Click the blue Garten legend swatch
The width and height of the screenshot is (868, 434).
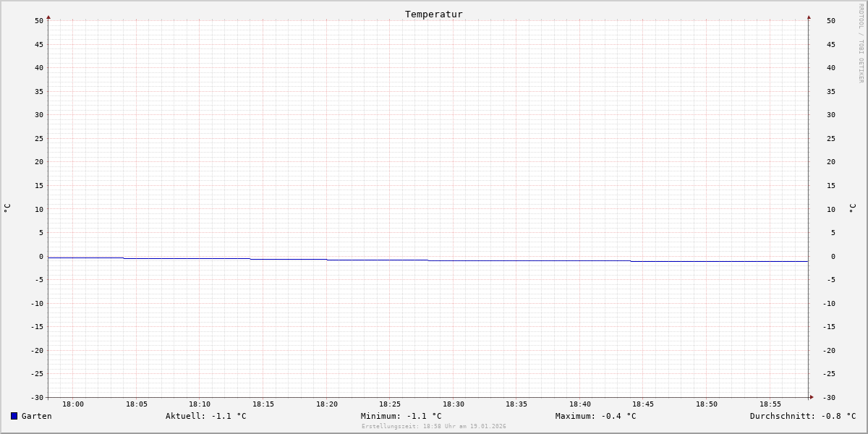pos(14,416)
